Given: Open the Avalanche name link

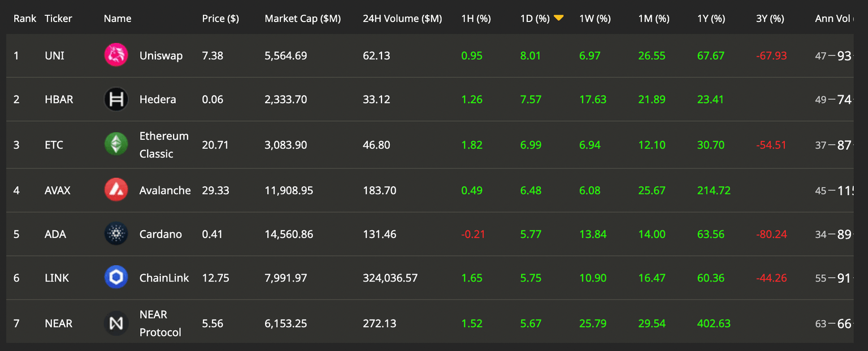Looking at the screenshot, I should click(x=165, y=191).
